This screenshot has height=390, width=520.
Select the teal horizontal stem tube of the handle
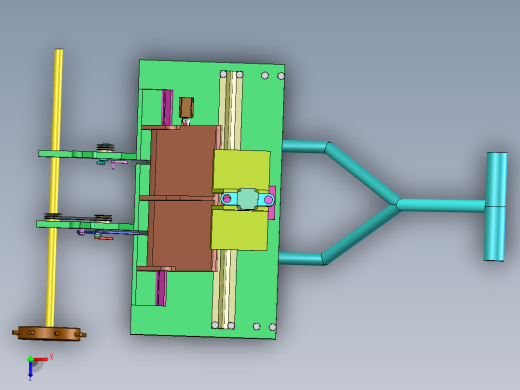[442, 205]
